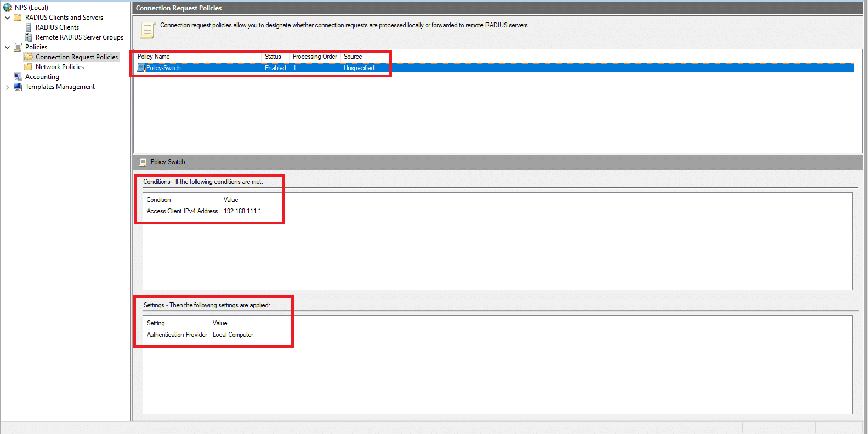Expand the Templates Management node

[x=7, y=87]
